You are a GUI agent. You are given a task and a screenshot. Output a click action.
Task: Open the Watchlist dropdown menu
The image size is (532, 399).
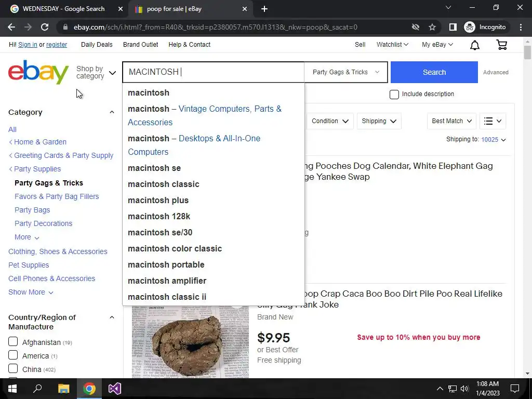pyautogui.click(x=392, y=45)
